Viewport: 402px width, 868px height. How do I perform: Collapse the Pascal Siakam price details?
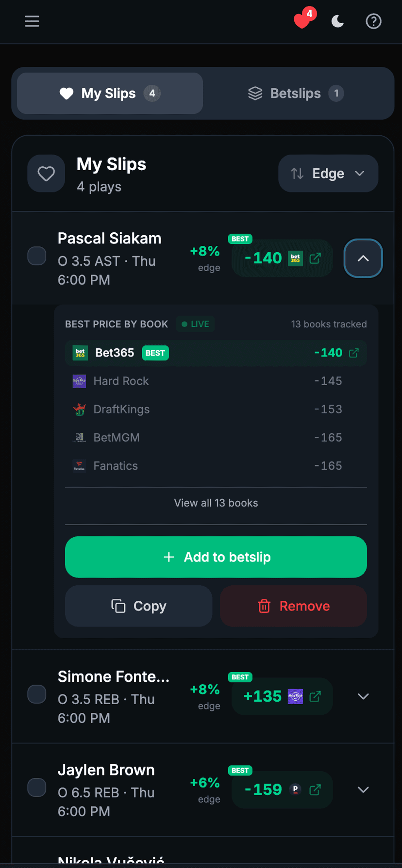pos(363,258)
